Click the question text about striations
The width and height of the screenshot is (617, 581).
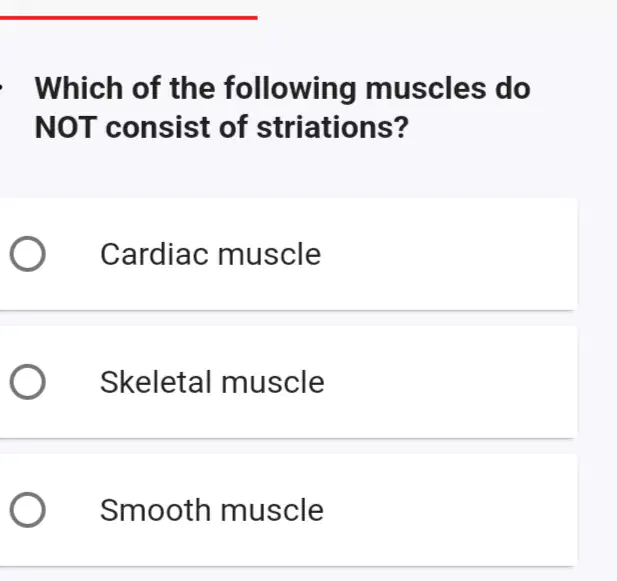(283, 108)
